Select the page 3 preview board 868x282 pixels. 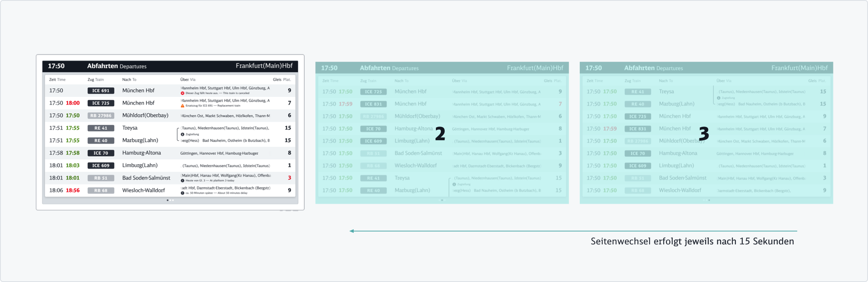point(706,133)
